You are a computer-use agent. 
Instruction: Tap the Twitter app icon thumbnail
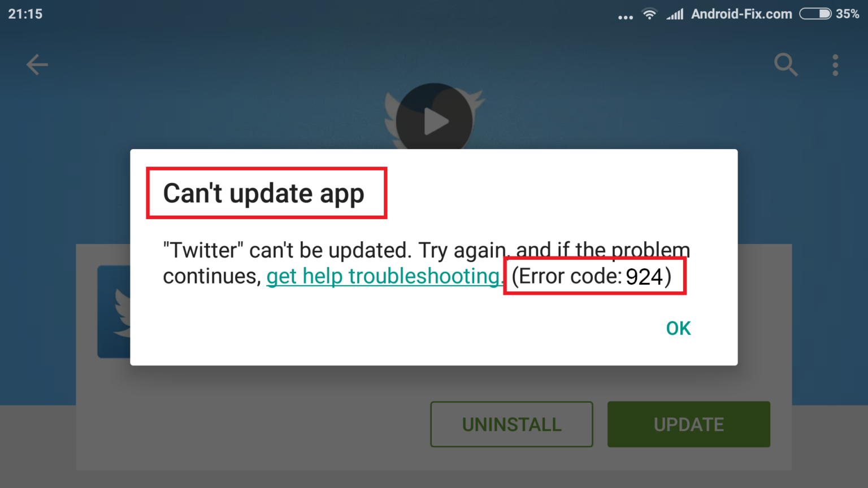[114, 311]
